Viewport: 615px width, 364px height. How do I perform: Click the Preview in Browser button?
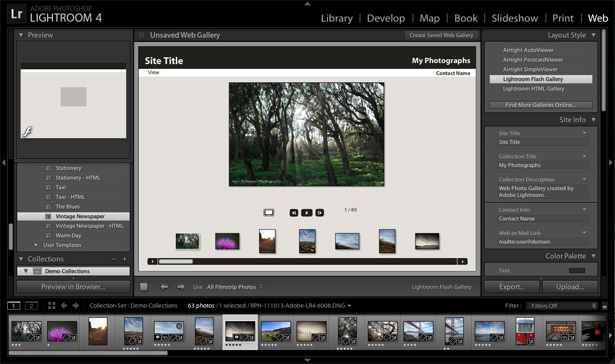(73, 287)
